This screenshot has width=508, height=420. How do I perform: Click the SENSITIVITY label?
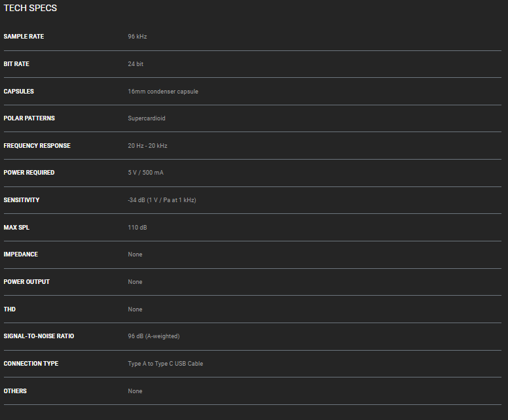pos(22,200)
